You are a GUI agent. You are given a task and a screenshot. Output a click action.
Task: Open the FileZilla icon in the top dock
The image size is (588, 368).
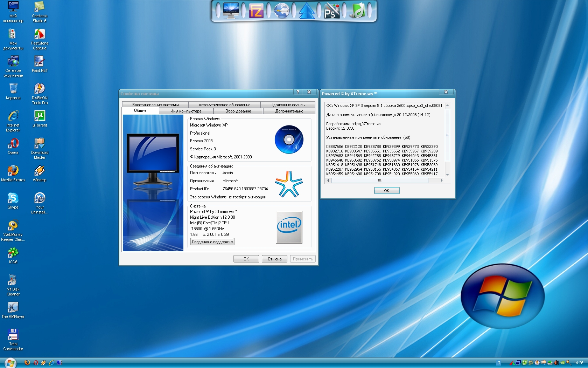click(x=256, y=11)
